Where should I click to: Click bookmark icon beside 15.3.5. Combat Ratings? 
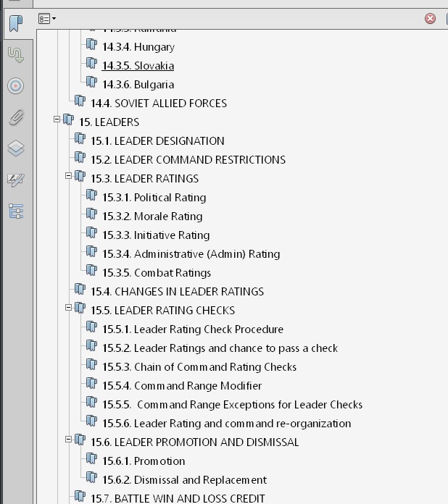(91, 270)
